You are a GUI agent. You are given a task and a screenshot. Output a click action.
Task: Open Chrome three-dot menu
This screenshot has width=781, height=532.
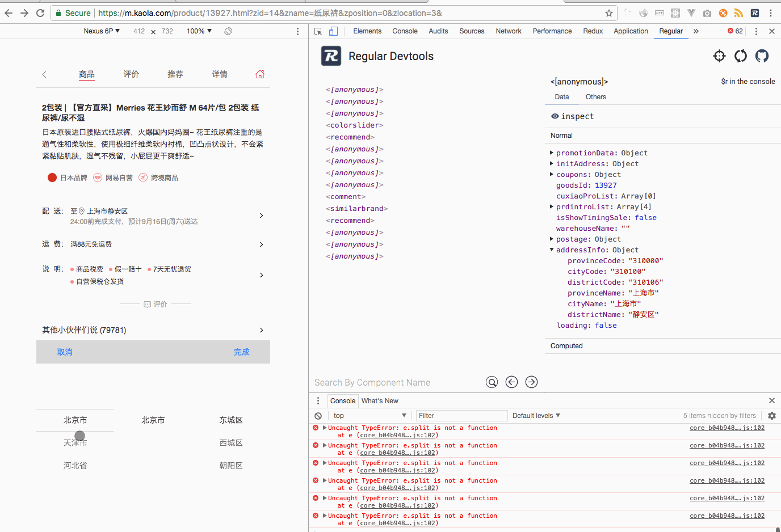click(771, 13)
